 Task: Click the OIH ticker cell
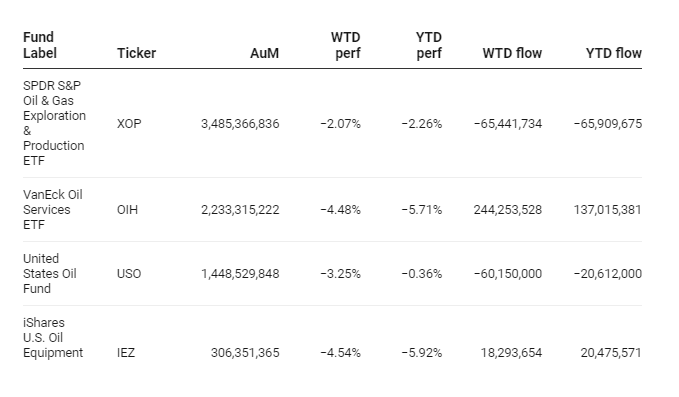pos(127,210)
